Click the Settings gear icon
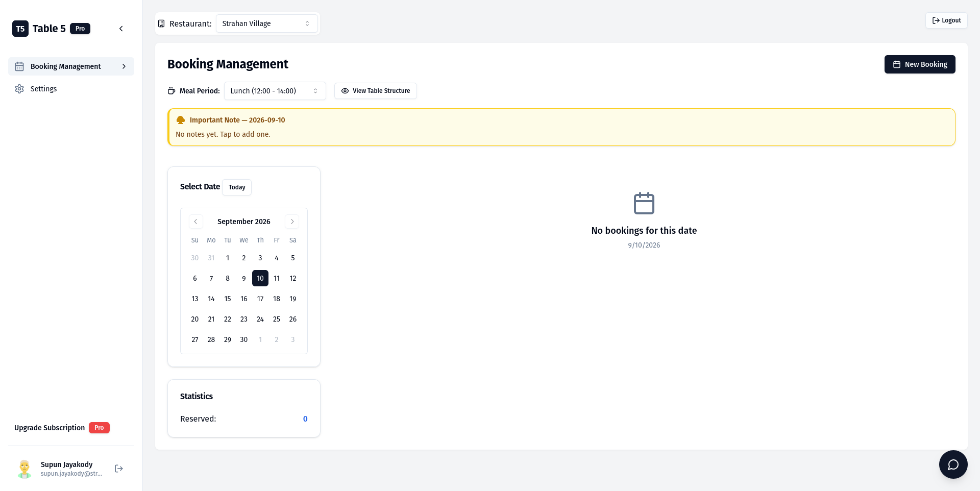Screen dimensions: 980x491 (x=19, y=89)
